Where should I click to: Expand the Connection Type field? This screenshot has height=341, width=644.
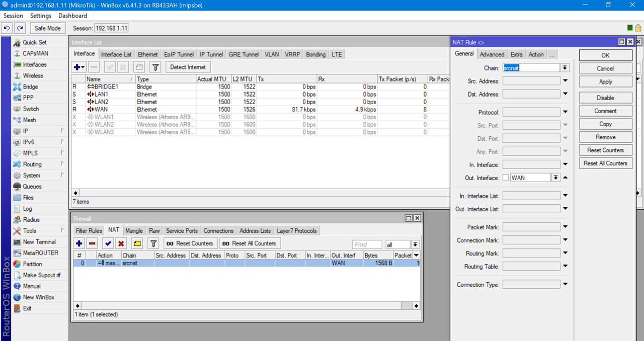coord(566,284)
